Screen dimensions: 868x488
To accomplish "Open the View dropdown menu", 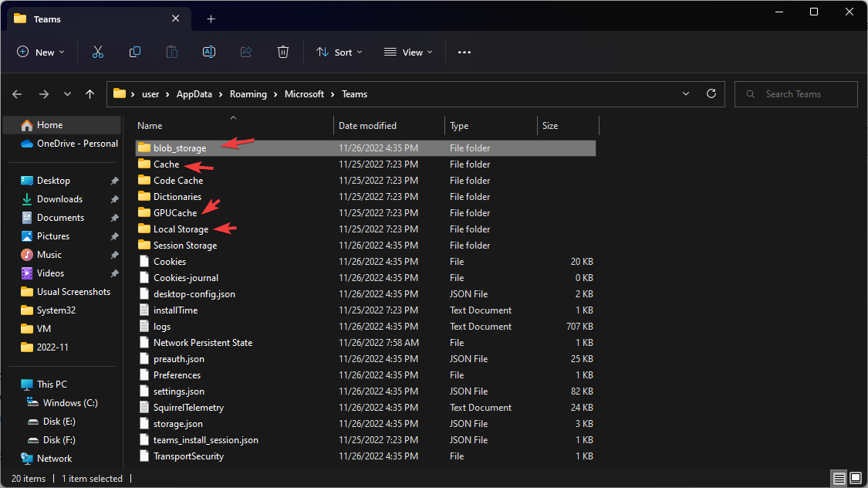I will [x=408, y=52].
